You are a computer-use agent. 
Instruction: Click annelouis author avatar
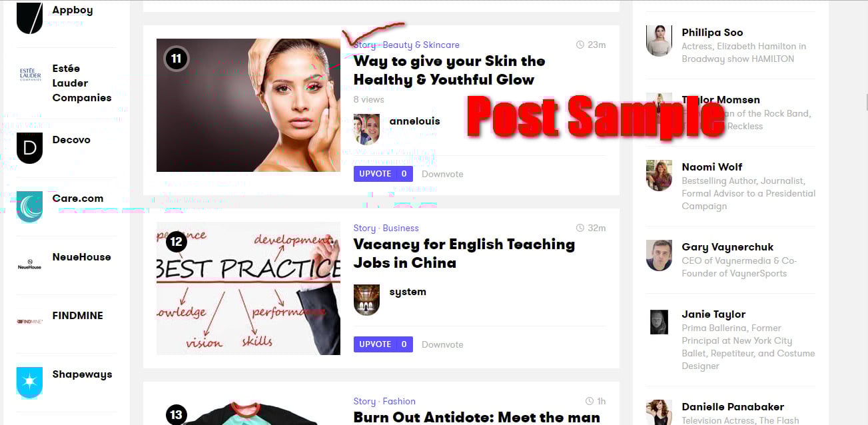366,129
